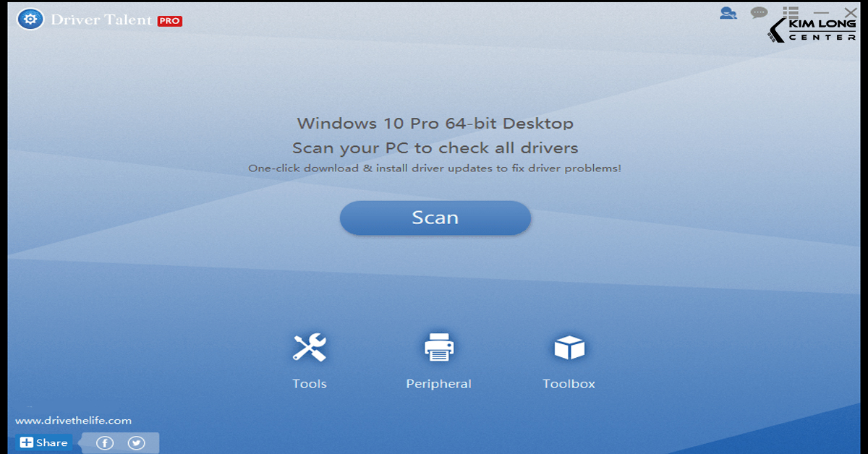868x454 pixels.
Task: Open the feedback speech bubble icon
Action: coord(757,12)
